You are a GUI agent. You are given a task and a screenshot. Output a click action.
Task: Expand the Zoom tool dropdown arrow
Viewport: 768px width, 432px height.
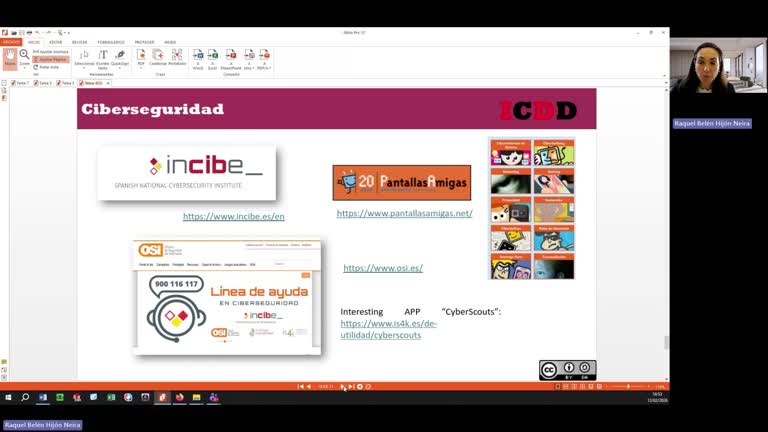click(24, 68)
